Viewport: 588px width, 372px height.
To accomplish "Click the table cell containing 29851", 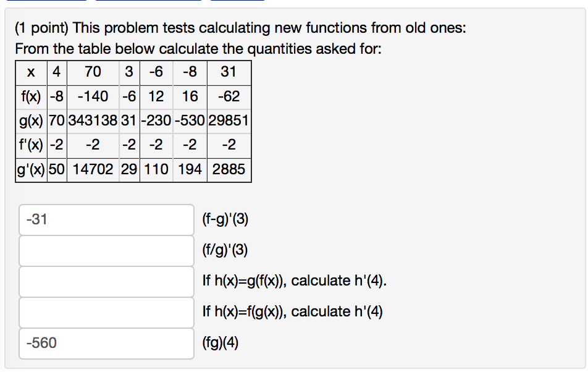I will point(229,120).
